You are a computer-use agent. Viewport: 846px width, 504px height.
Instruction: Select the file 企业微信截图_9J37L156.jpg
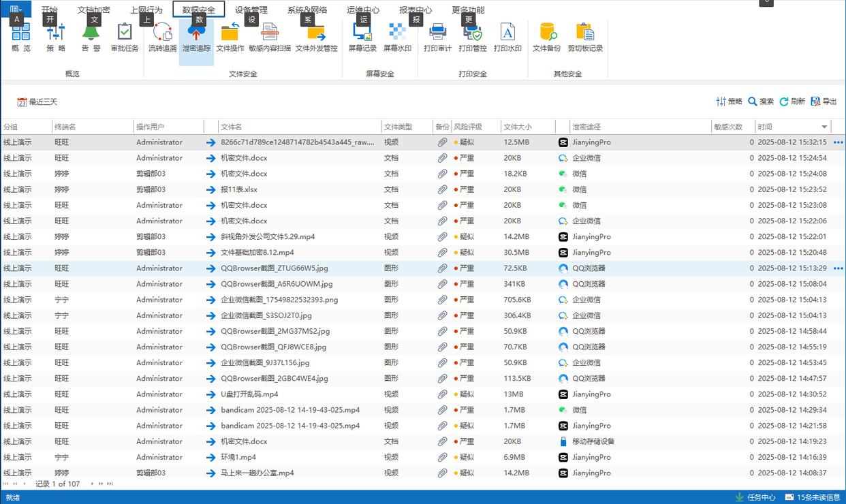tap(265, 362)
